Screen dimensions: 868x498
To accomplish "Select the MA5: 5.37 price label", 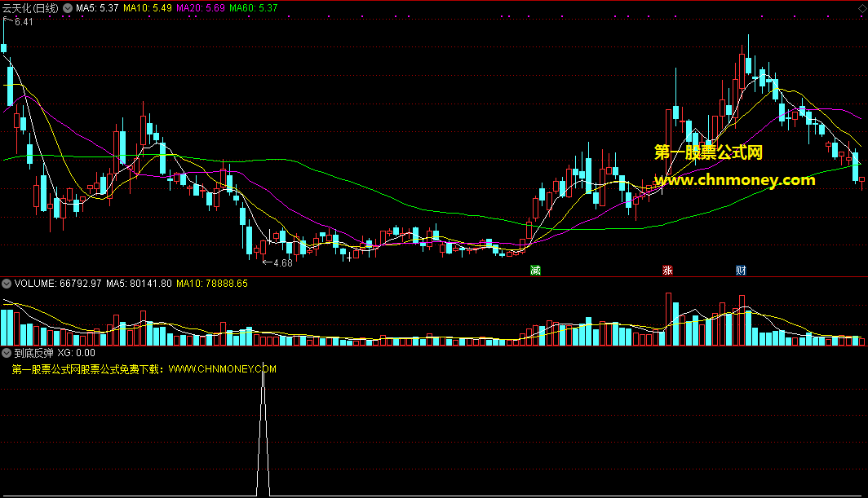I will tap(97, 8).
